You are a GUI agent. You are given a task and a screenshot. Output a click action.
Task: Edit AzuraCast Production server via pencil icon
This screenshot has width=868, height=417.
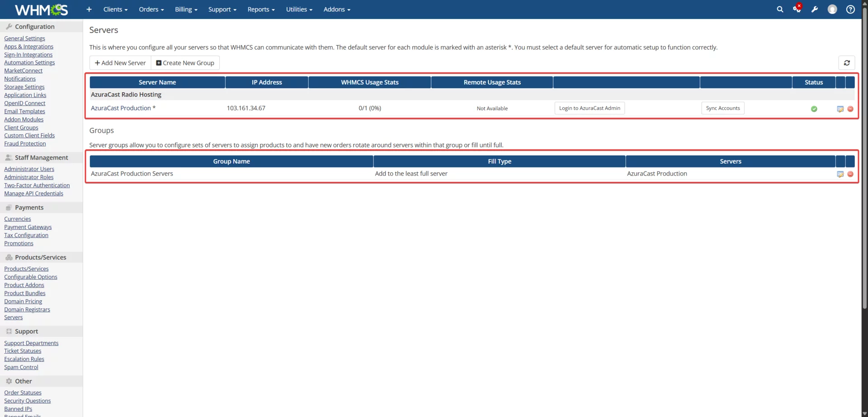pyautogui.click(x=840, y=109)
